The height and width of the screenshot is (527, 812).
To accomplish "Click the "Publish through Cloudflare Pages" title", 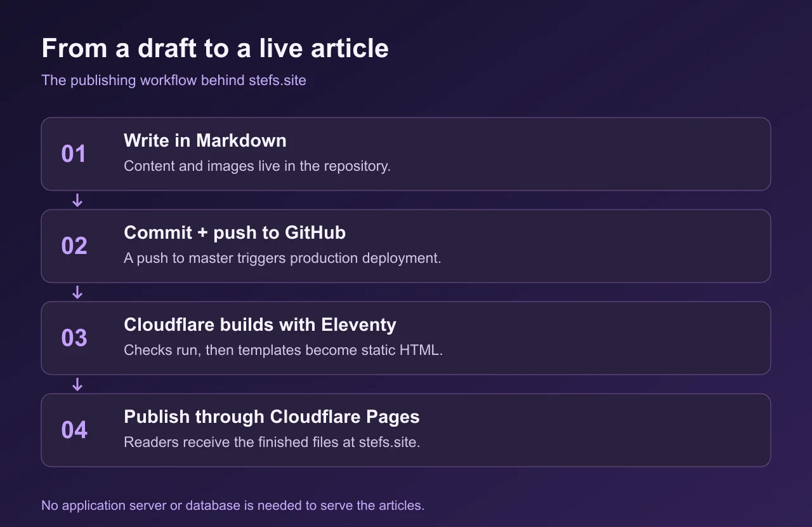I will click(x=272, y=417).
